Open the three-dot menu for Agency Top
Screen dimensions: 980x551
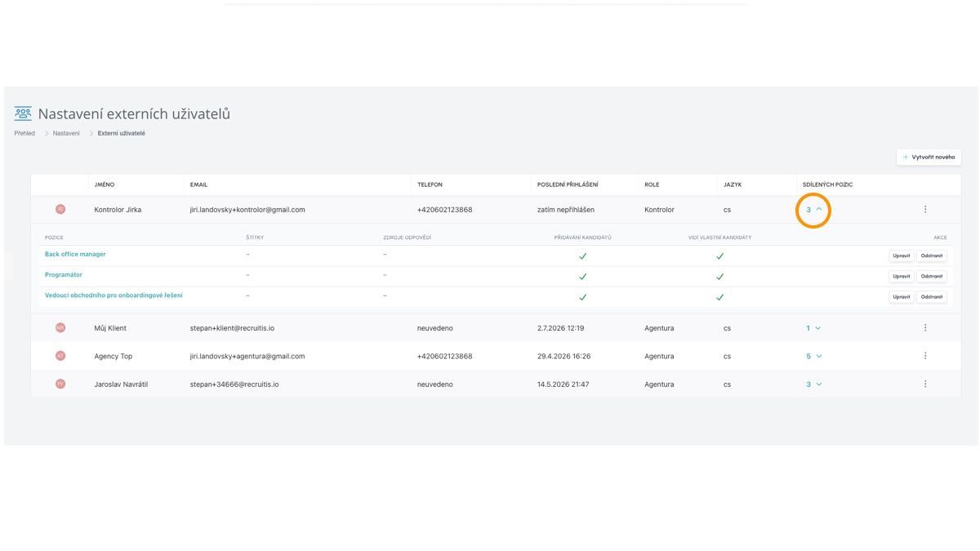pyautogui.click(x=925, y=356)
